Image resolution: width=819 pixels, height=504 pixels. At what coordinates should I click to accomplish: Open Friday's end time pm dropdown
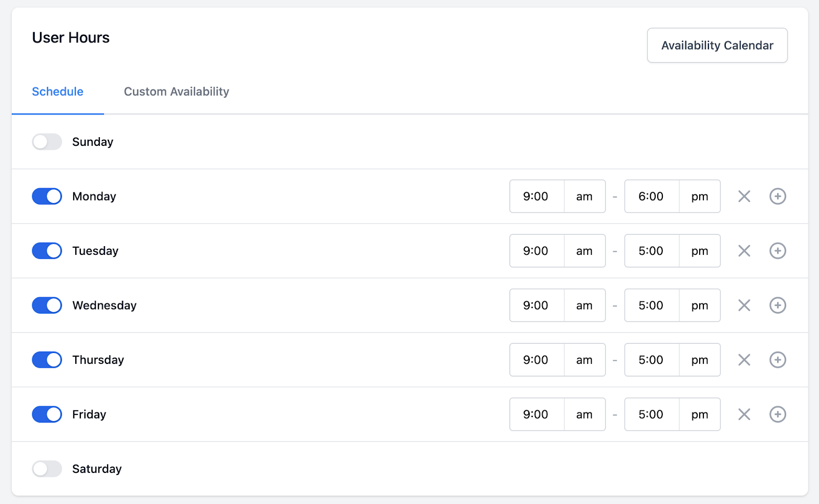pyautogui.click(x=699, y=414)
